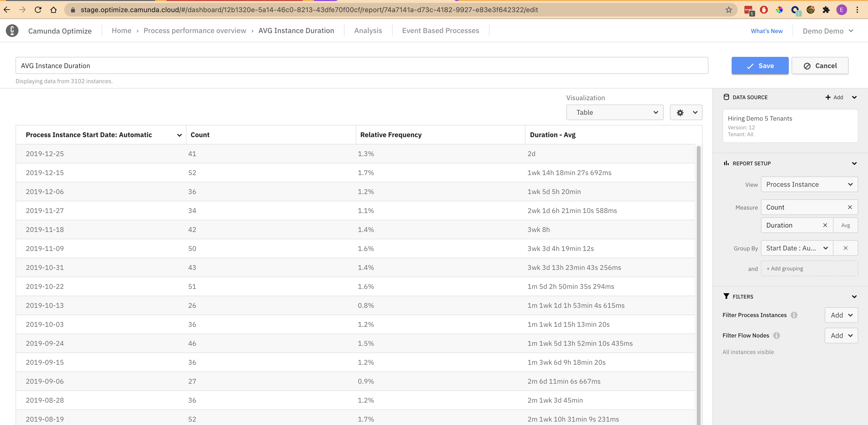Show info for Filter Flow Nodes
The image size is (868, 425).
(x=776, y=336)
